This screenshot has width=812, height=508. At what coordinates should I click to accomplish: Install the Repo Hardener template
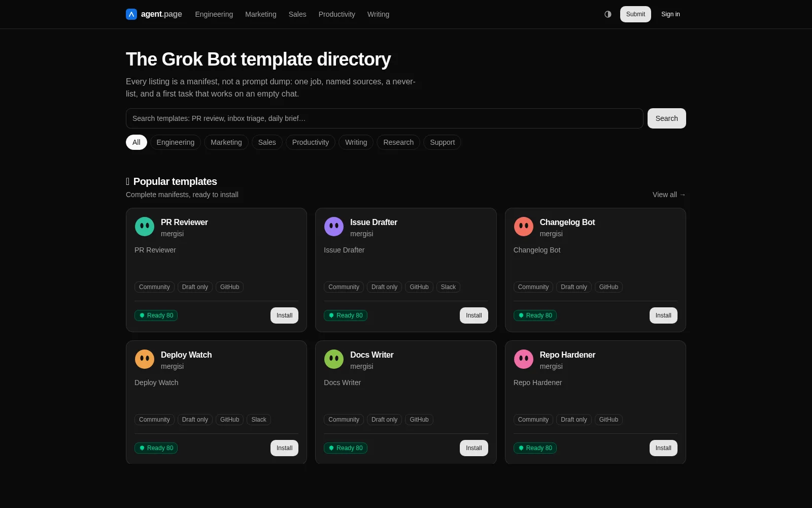pos(663,448)
